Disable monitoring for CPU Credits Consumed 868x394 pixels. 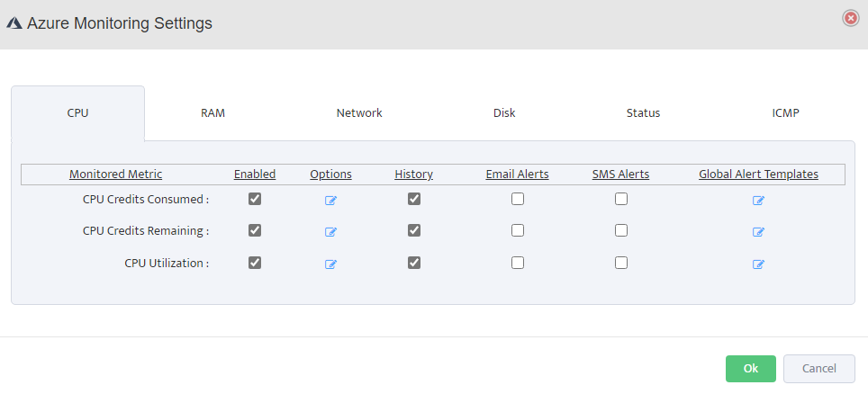click(x=255, y=199)
